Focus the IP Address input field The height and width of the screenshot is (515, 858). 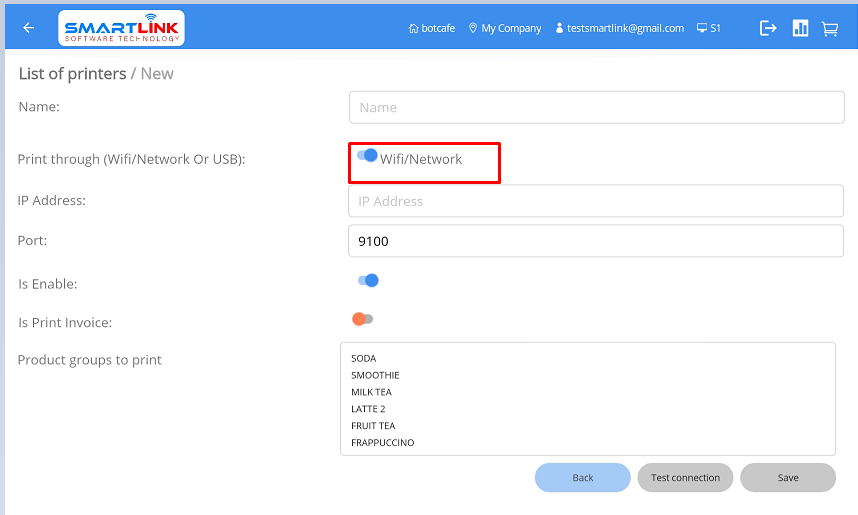coord(596,201)
